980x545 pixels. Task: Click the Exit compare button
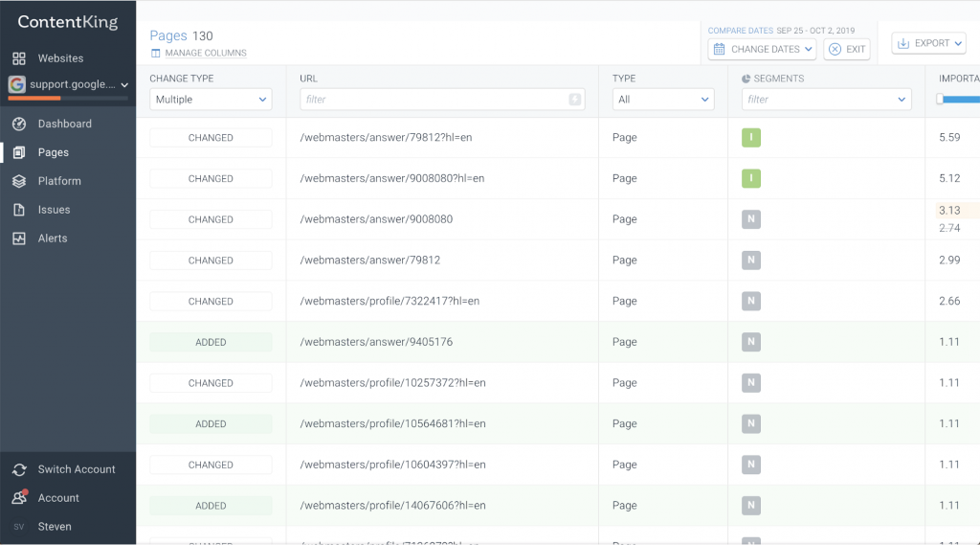pos(847,49)
